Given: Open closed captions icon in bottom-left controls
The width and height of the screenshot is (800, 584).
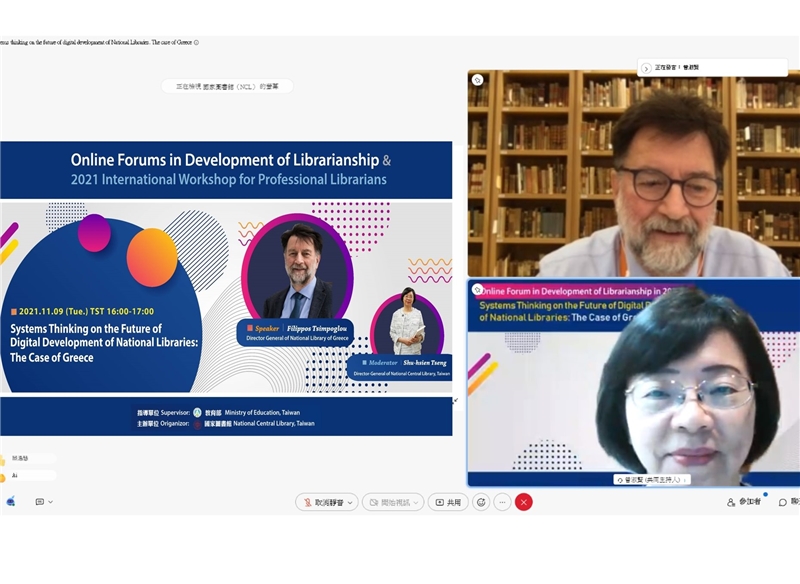Looking at the screenshot, I should coord(39,502).
